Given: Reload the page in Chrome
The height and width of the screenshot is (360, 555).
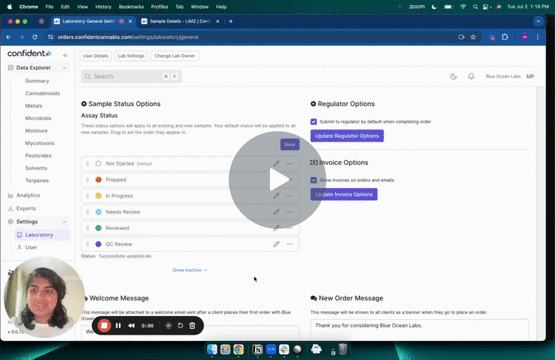Looking at the screenshot, I should (x=35, y=37).
